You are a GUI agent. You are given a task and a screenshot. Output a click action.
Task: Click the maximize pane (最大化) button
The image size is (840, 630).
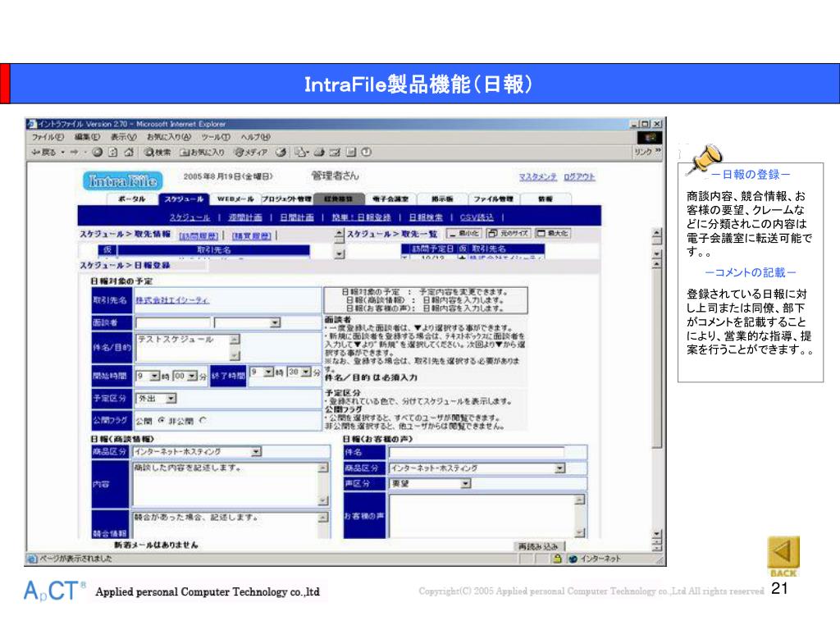click(x=553, y=234)
